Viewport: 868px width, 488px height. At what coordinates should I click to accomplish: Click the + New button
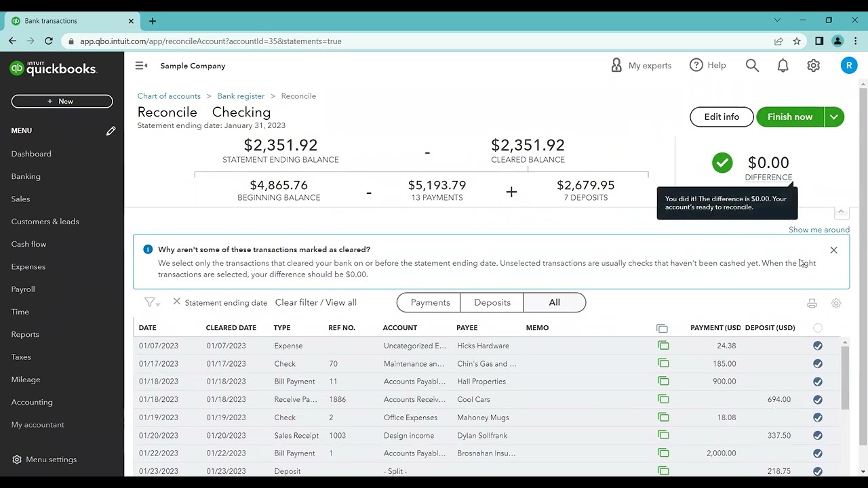tap(62, 101)
